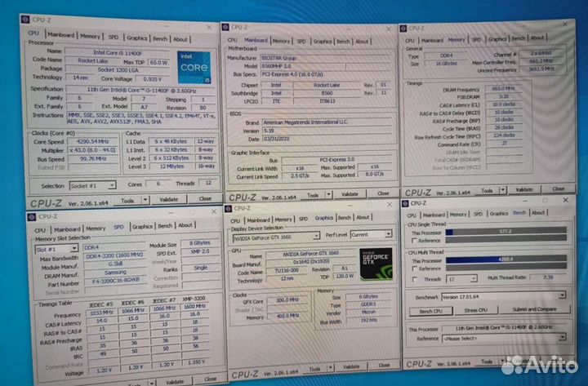
Task: Click the Multiplier value x 43.0 (8.0 - 44.0)
Action: (92, 150)
